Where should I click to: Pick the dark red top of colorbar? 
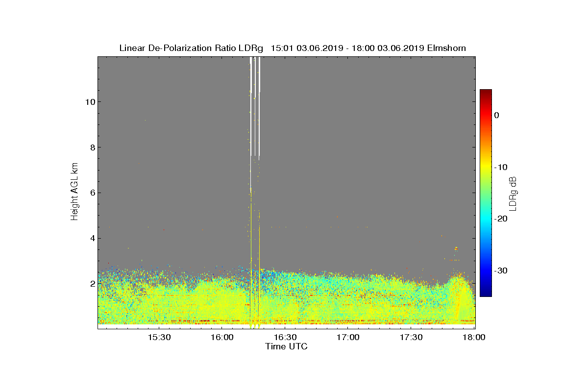coord(486,93)
